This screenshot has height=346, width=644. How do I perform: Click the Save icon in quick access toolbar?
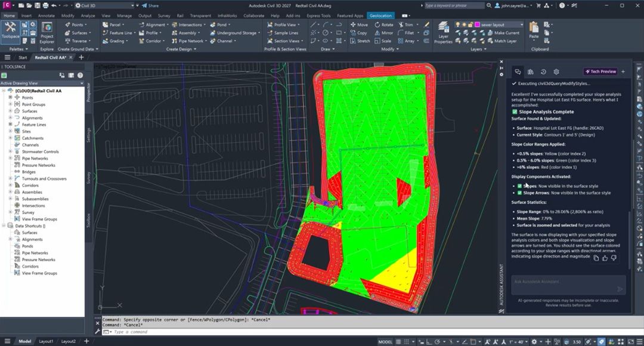click(x=38, y=6)
